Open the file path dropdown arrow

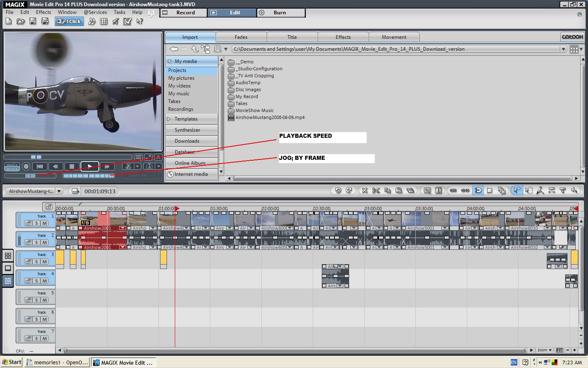(x=563, y=49)
